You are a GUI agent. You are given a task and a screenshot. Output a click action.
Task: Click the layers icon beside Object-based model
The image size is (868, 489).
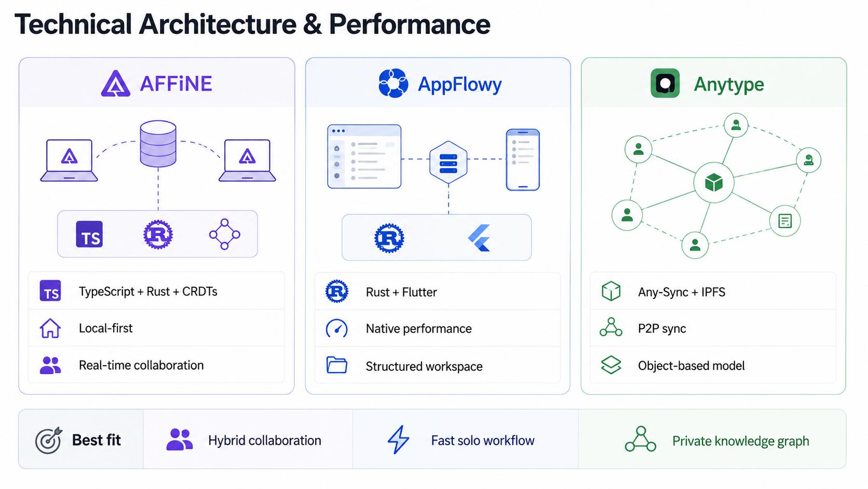tap(611, 365)
